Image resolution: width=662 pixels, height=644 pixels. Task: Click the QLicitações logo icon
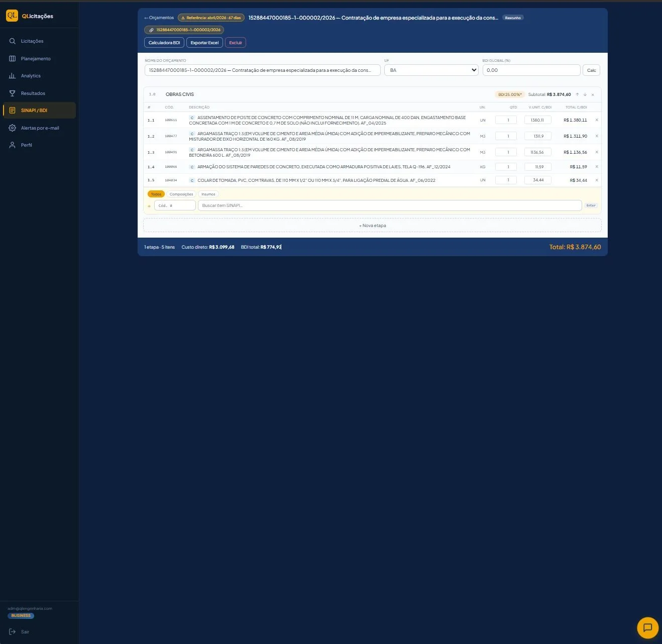coord(12,16)
